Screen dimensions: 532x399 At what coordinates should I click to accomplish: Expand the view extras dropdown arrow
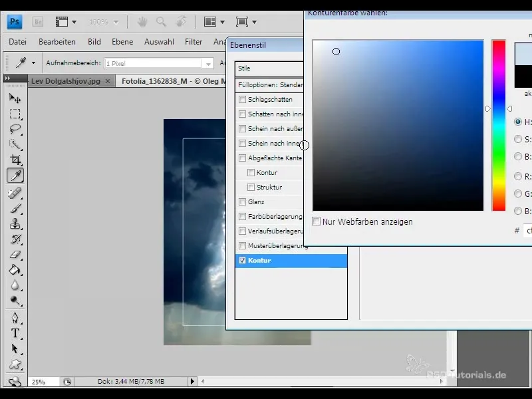(74, 23)
